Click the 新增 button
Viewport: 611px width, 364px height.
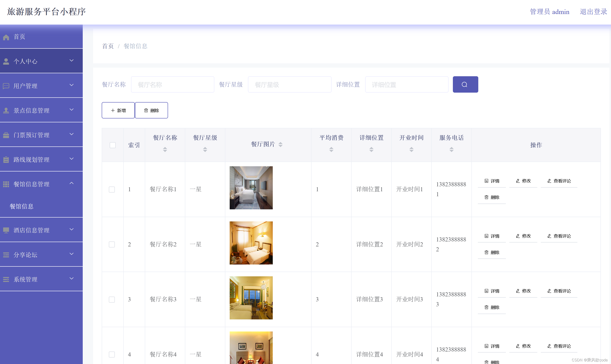pyautogui.click(x=118, y=110)
